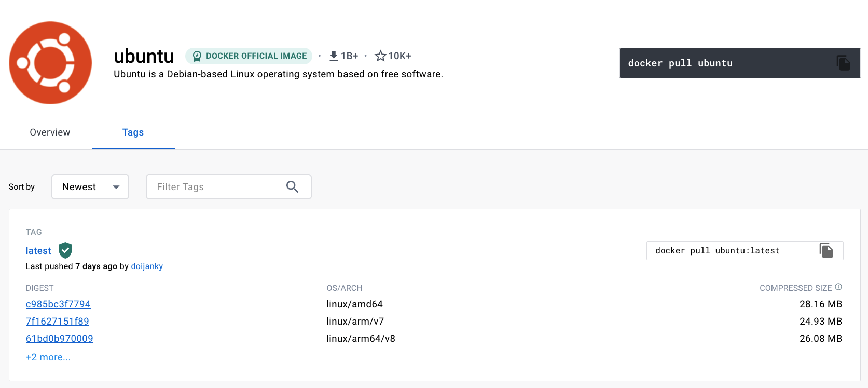Click the download count icon
Screen dimensions: 868x388
334,56
